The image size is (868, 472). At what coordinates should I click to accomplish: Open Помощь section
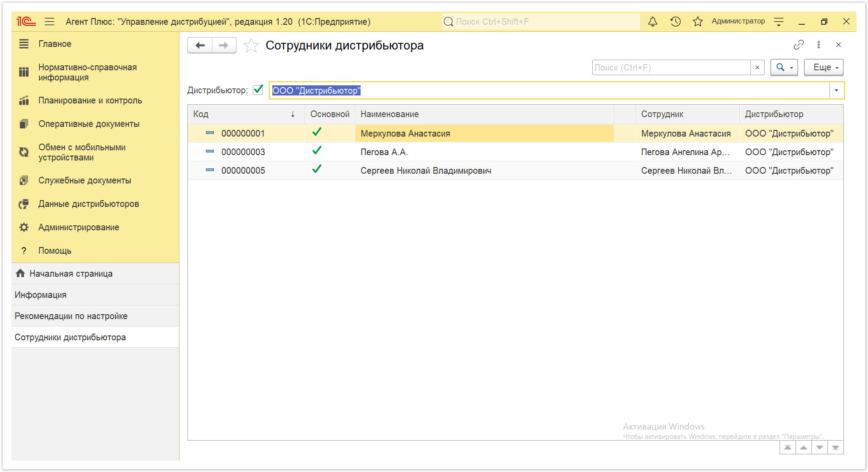[95, 251]
